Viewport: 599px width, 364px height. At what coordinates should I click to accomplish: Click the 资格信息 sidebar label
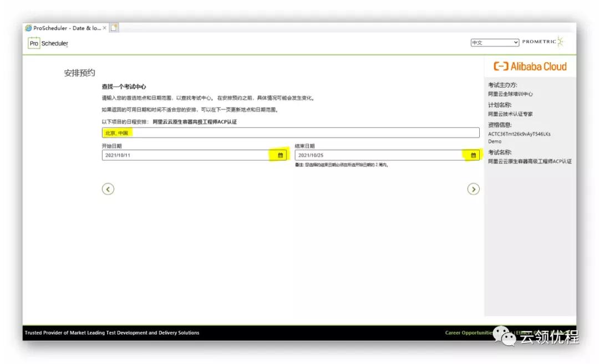499,125
